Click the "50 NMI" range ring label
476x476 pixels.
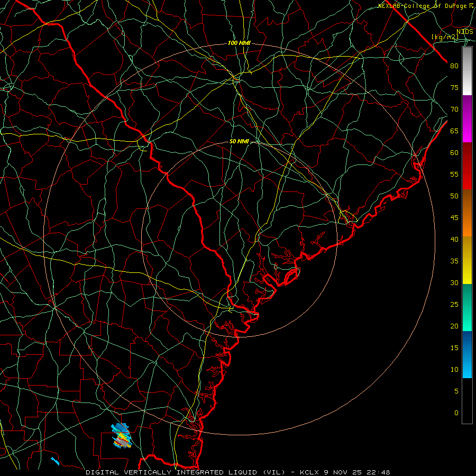tap(239, 141)
